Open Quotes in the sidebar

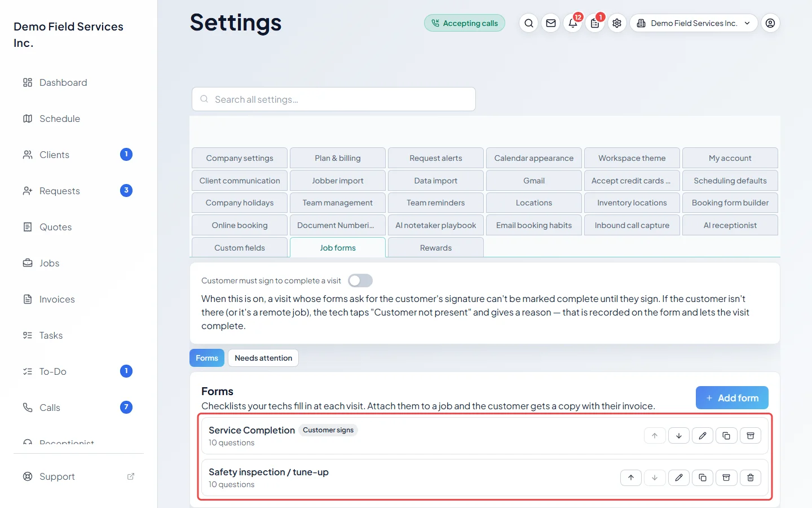[79, 227]
